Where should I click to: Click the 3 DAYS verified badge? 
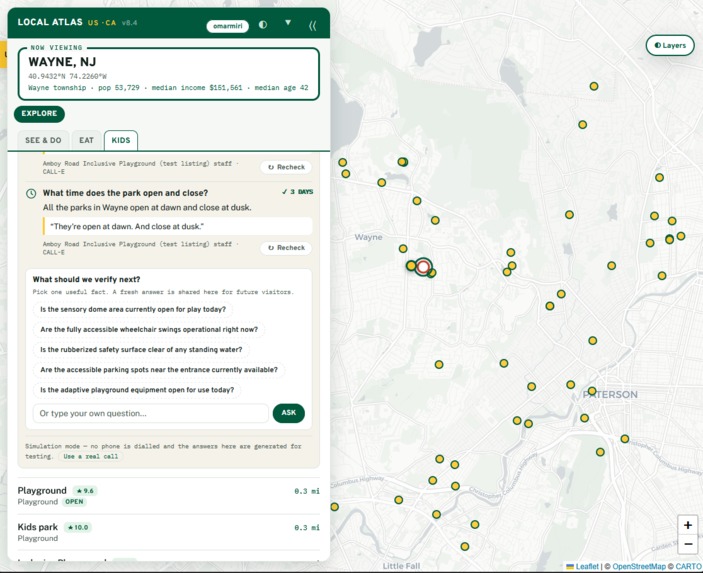(298, 192)
